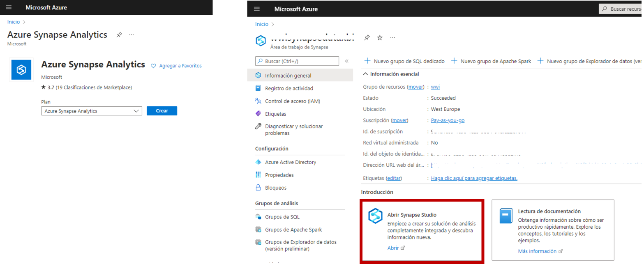Viewport: 644px width, 264px height.
Task: Pin Azure Synapse Analytics to dashboard
Action: tap(119, 35)
